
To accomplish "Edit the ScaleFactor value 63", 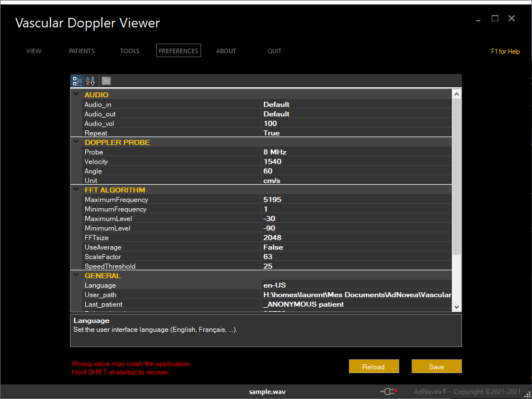I will pos(357,257).
